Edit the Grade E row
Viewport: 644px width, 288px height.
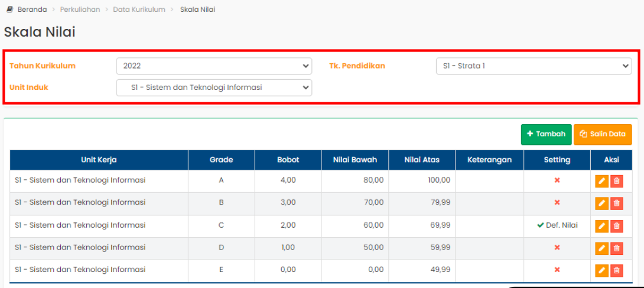[x=601, y=271]
